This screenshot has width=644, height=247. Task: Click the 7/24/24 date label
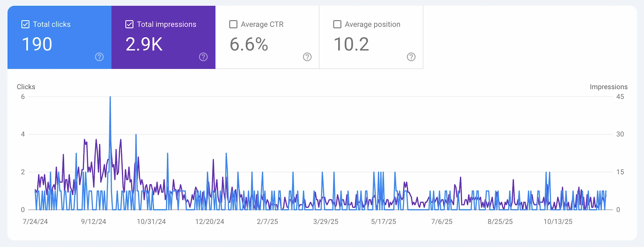pyautogui.click(x=35, y=222)
